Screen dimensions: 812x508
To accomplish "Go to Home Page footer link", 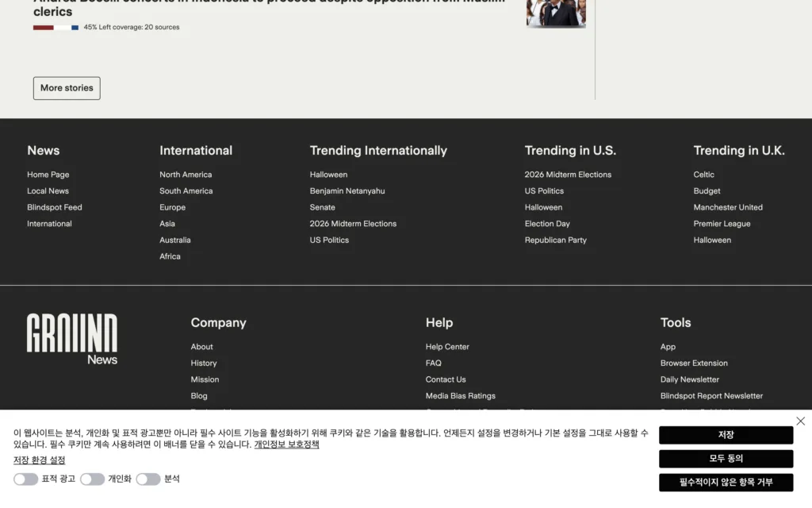I will point(48,175).
